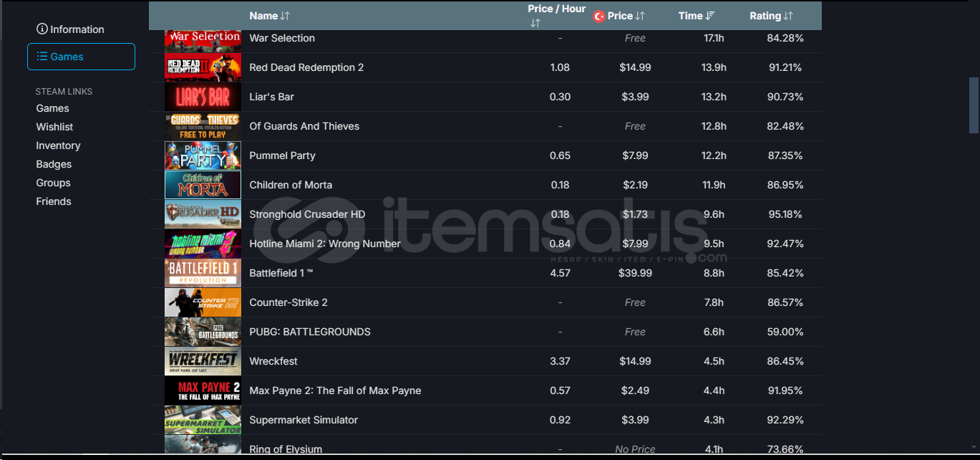
Task: Select the Counter-Strike 2 game name
Action: (x=288, y=302)
